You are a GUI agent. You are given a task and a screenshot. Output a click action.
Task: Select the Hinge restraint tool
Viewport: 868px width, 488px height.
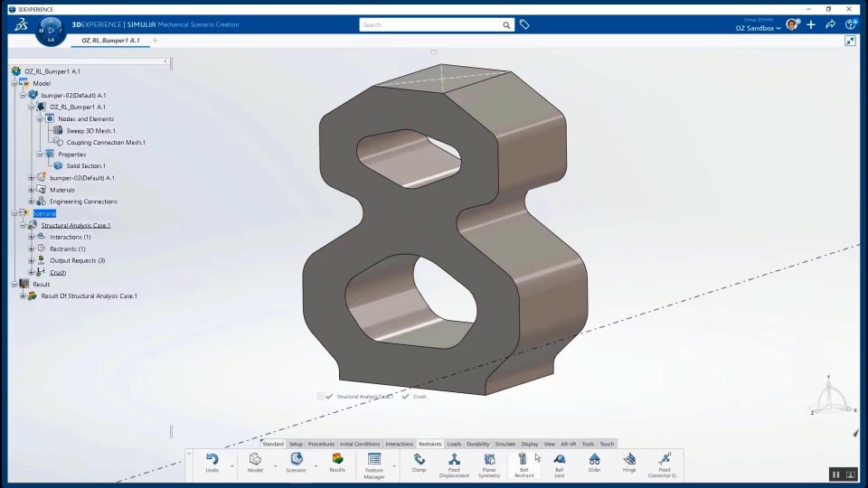pos(629,459)
